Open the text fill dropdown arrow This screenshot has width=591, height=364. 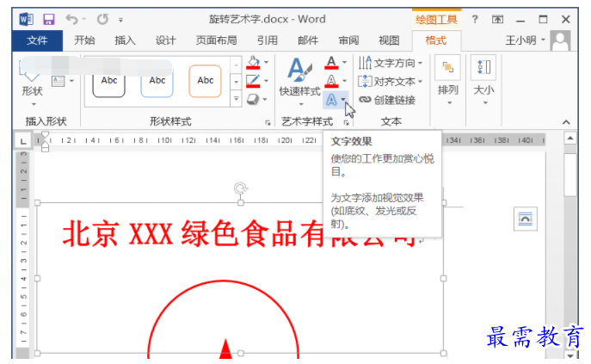coord(344,62)
